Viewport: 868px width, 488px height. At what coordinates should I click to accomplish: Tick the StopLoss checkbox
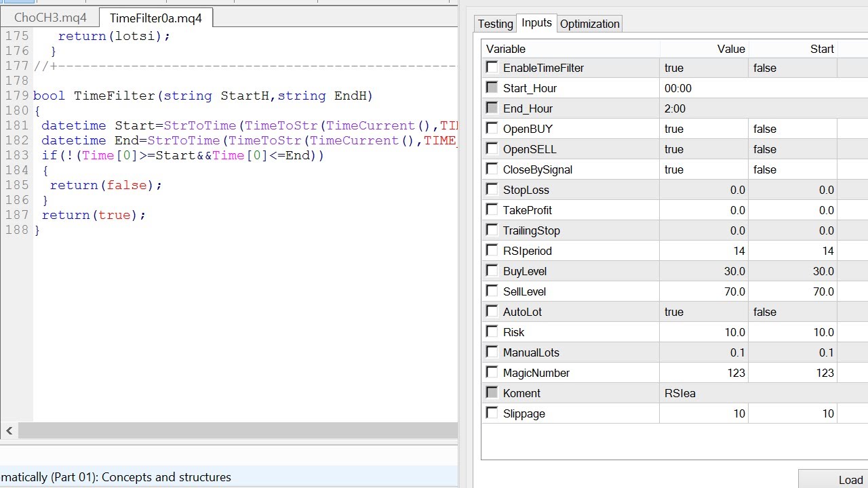492,189
